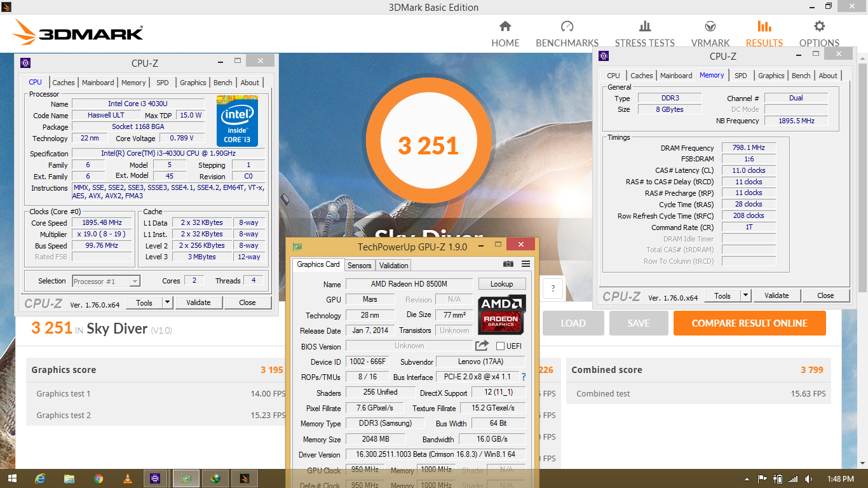Go to STRESS TESTS in 3DMark
This screenshot has height=488, width=868.
point(644,34)
